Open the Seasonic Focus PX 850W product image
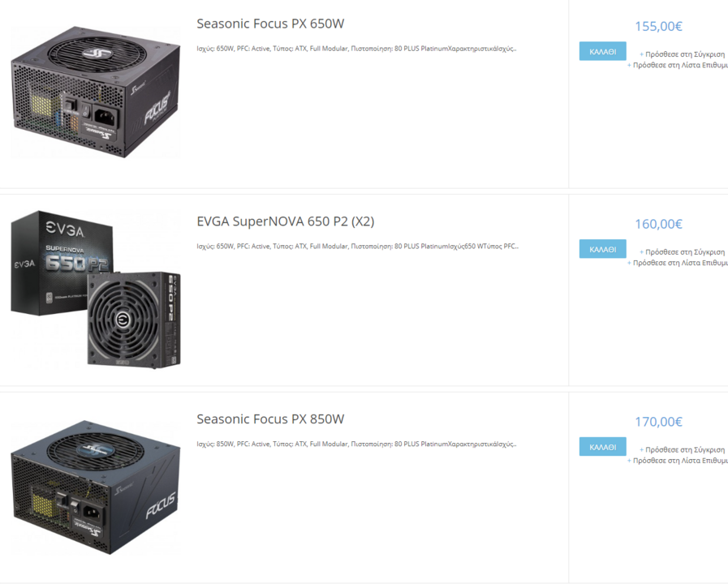Viewport: 728px width, 584px height. (96, 487)
